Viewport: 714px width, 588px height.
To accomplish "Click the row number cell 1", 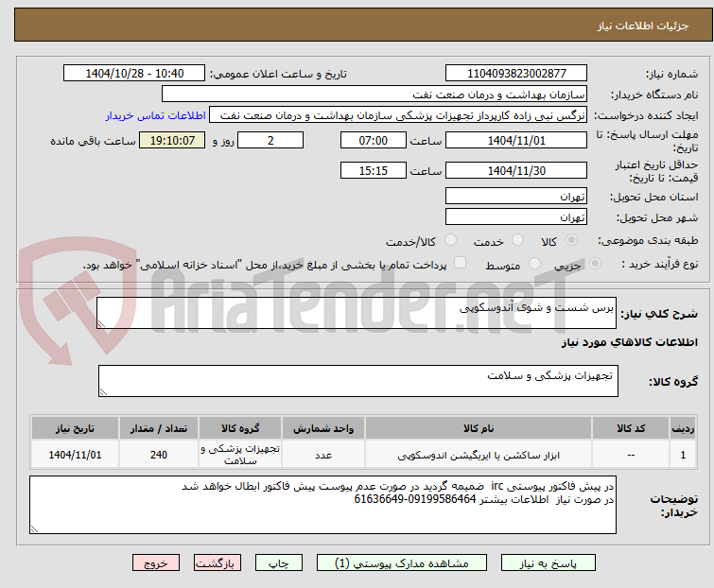I will (683, 454).
